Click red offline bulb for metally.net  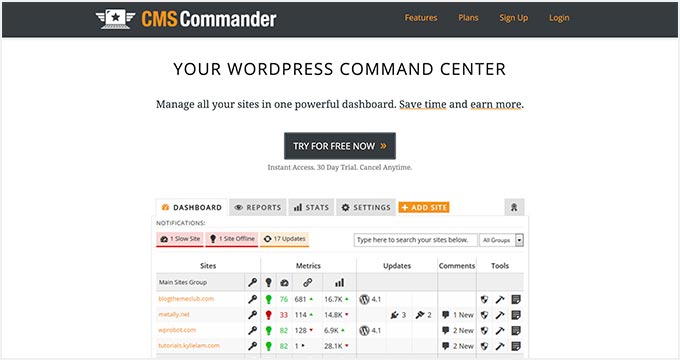coord(268,315)
